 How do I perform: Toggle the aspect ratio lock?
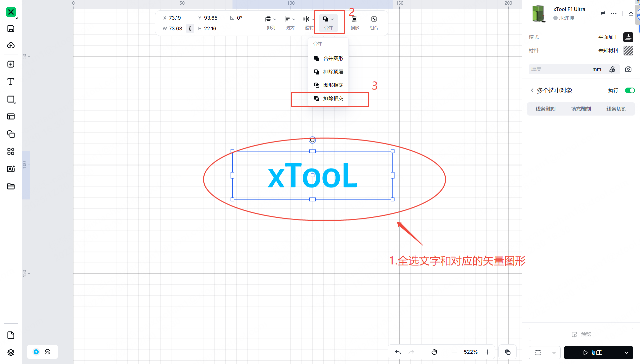190,29
